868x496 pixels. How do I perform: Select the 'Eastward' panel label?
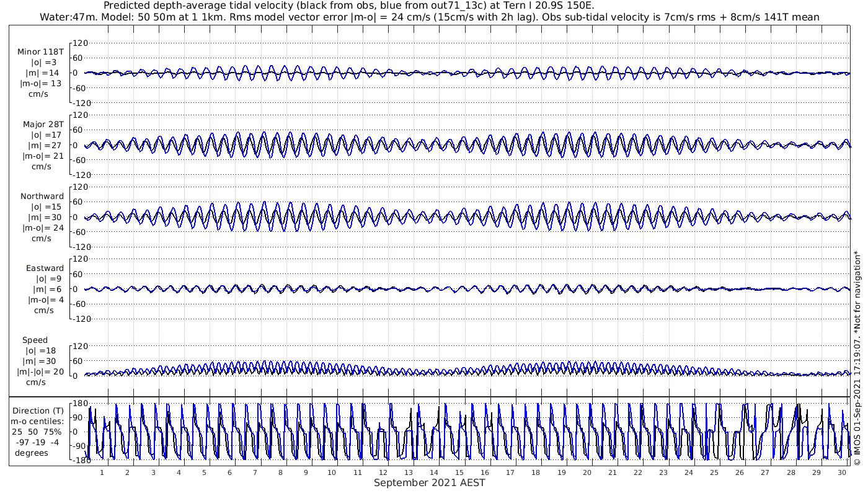[x=45, y=268]
